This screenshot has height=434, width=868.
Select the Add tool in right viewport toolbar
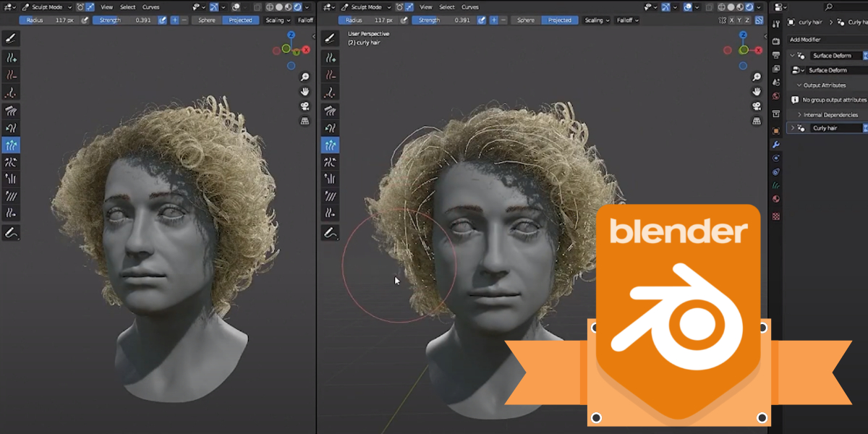tap(330, 57)
